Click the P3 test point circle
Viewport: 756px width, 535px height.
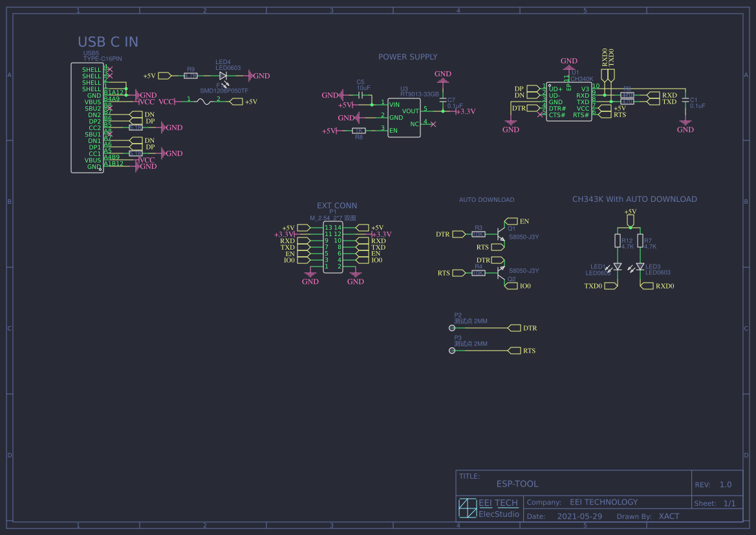[x=451, y=351]
